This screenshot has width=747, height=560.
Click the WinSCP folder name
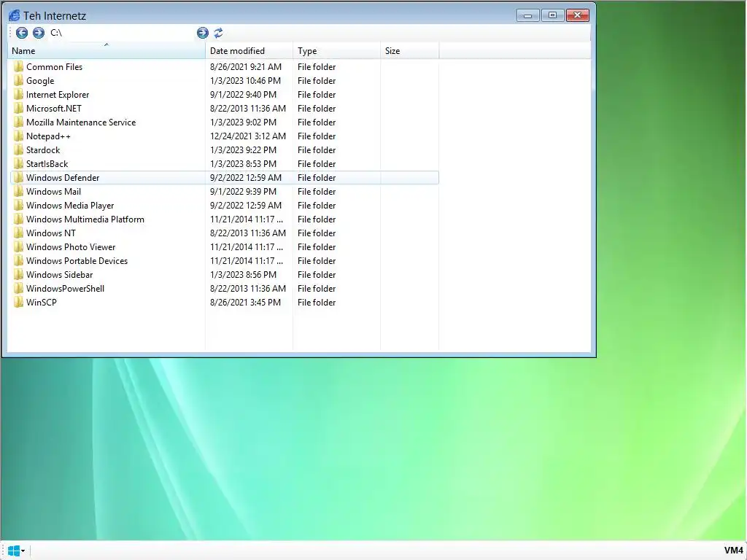[42, 301]
